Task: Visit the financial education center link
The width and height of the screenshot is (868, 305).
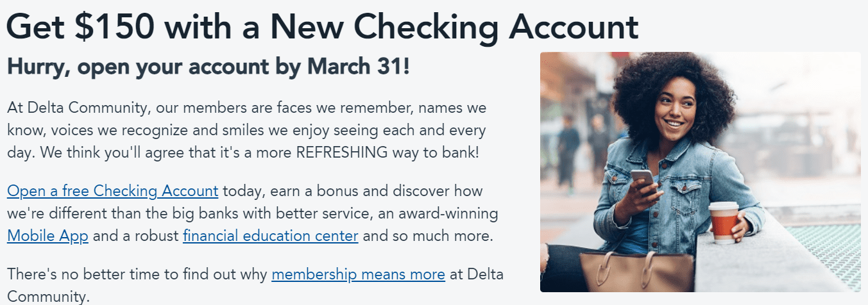Action: 270,235
